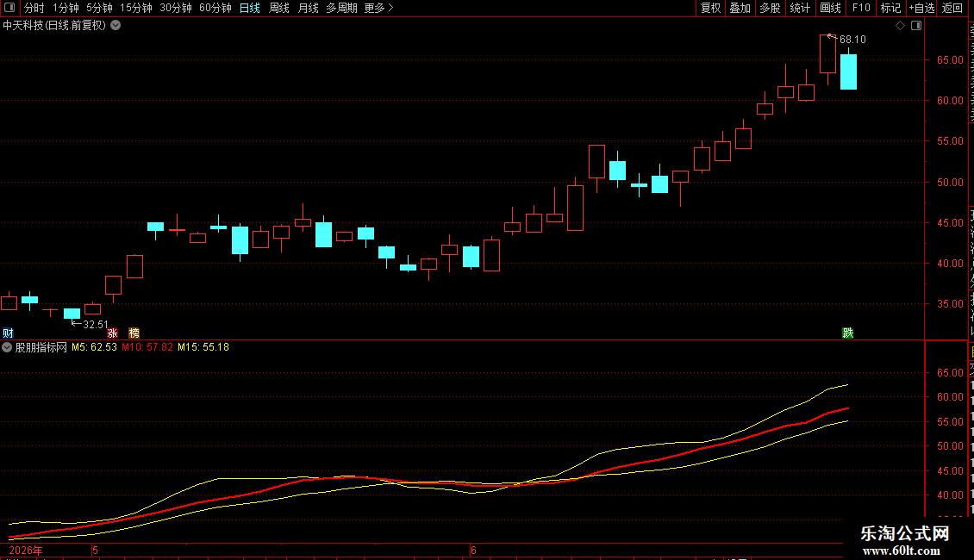Screen dimensions: 974x560
Task: Click the 标记 mark button
Action: click(890, 8)
